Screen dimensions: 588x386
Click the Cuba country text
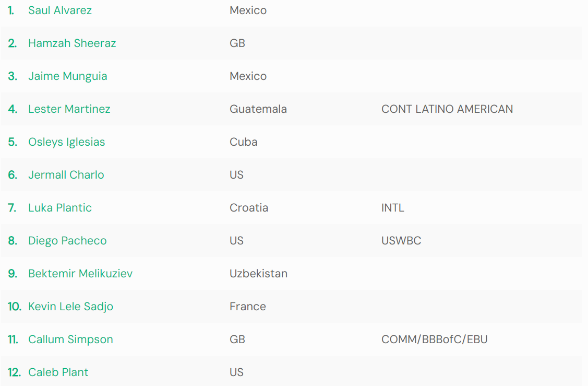click(x=243, y=142)
